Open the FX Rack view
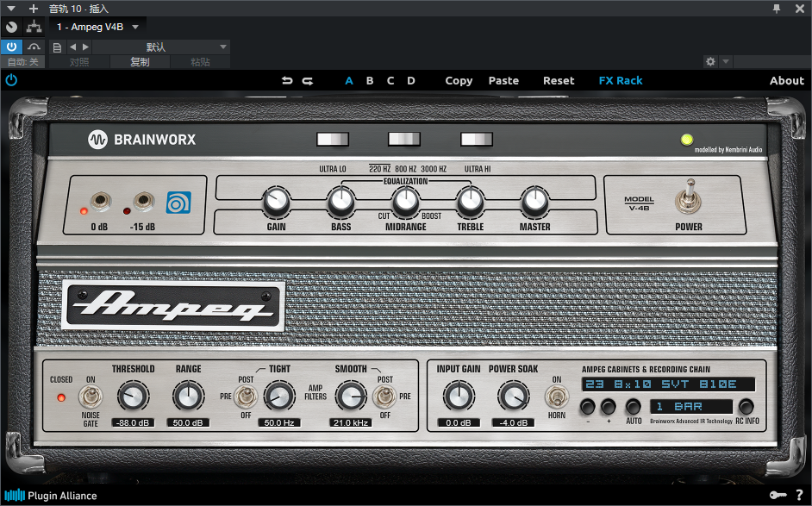The image size is (812, 506). pos(621,81)
